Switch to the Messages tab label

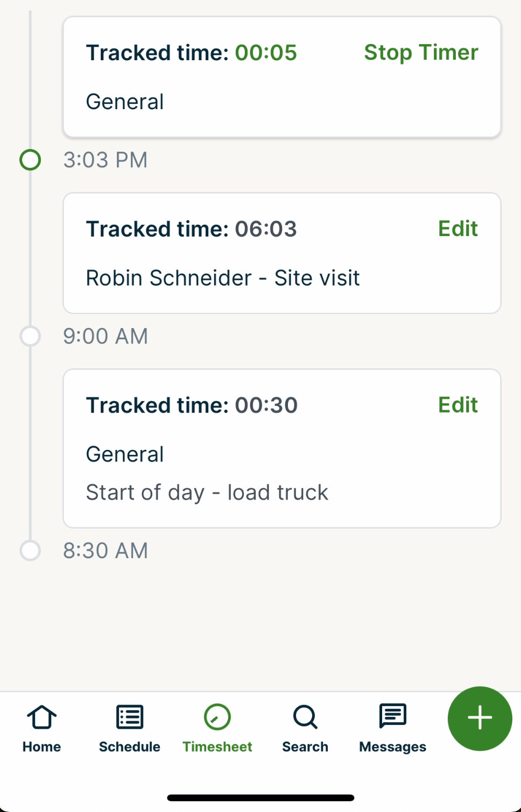tap(393, 747)
